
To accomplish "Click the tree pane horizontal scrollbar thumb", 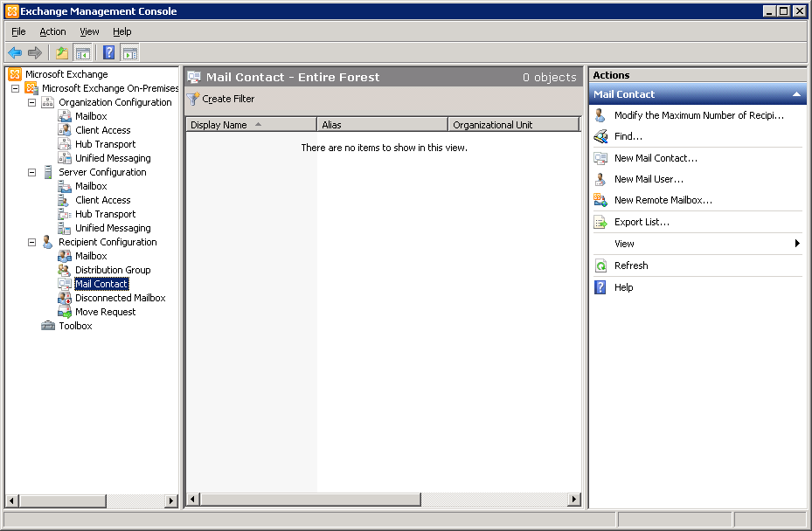I will point(62,500).
